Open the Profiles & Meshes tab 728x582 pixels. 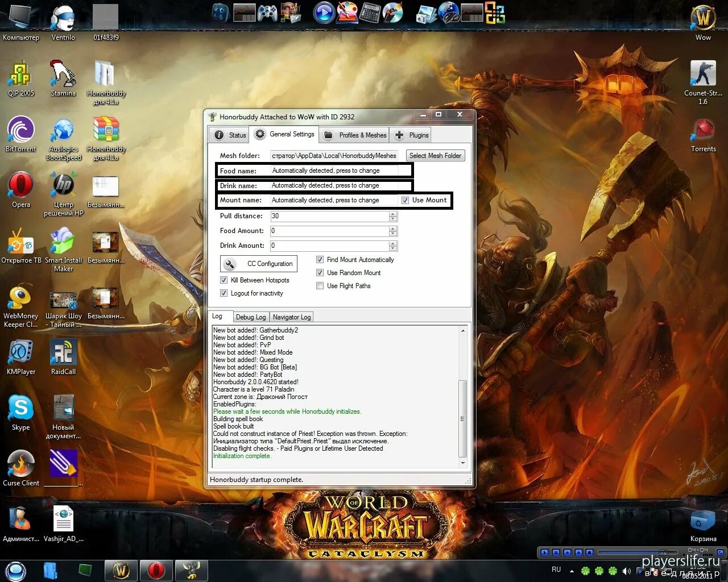click(x=354, y=135)
